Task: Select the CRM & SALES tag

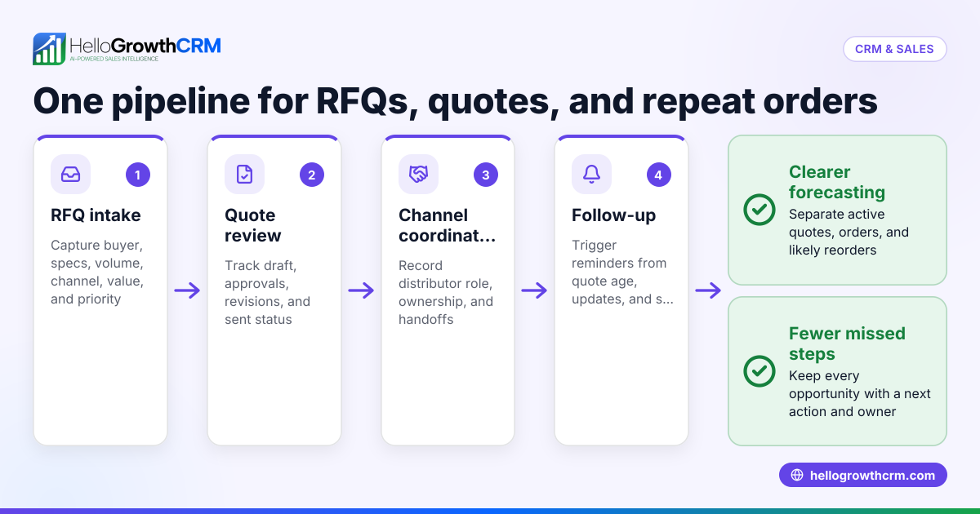Action: click(894, 49)
